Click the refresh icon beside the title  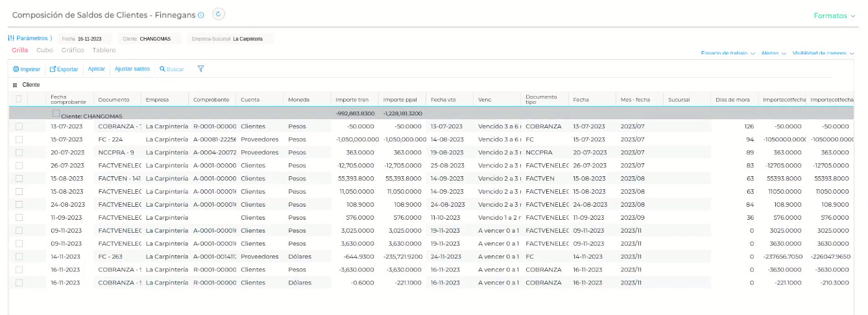point(219,14)
